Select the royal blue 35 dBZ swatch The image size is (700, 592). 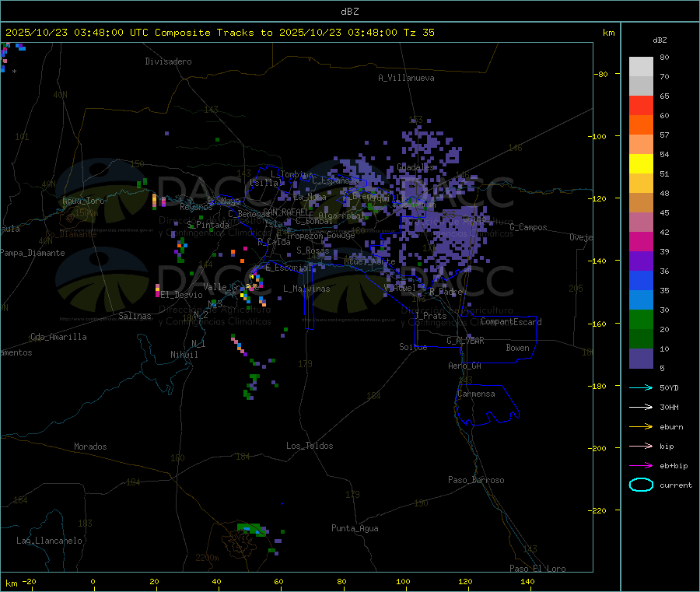[641, 280]
